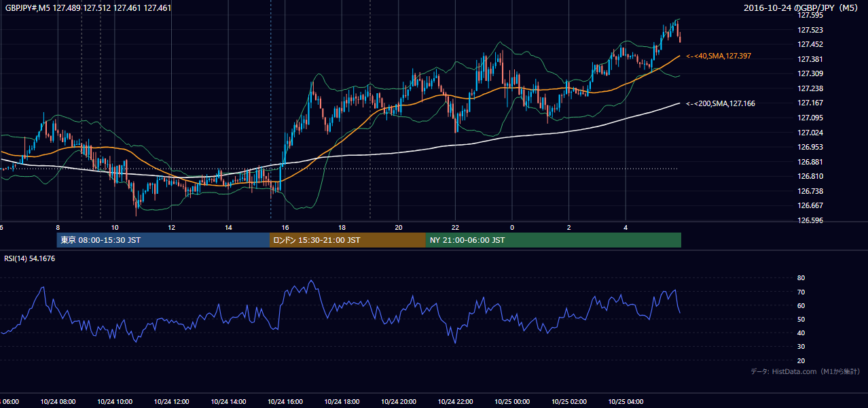Select the 200 SMA 127.166 label

pos(721,103)
